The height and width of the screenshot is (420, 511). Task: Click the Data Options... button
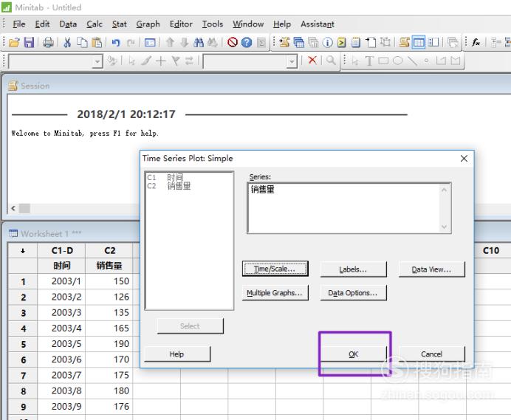click(x=353, y=292)
